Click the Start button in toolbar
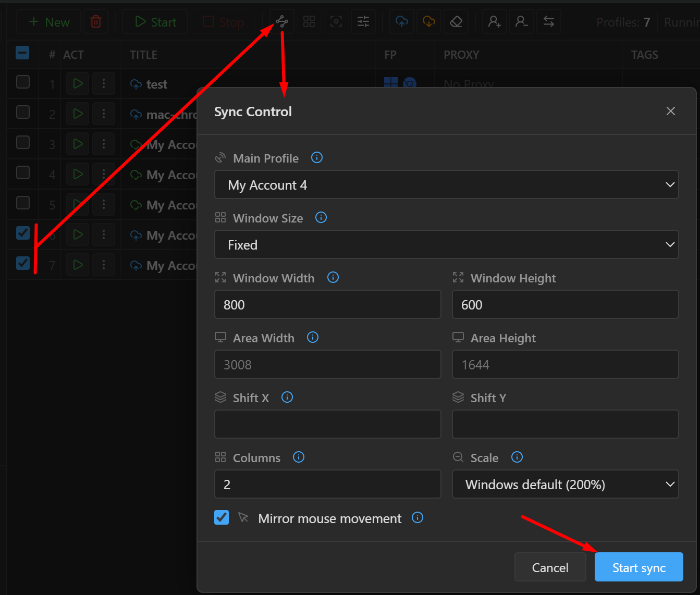The width and height of the screenshot is (700, 595). click(x=155, y=22)
